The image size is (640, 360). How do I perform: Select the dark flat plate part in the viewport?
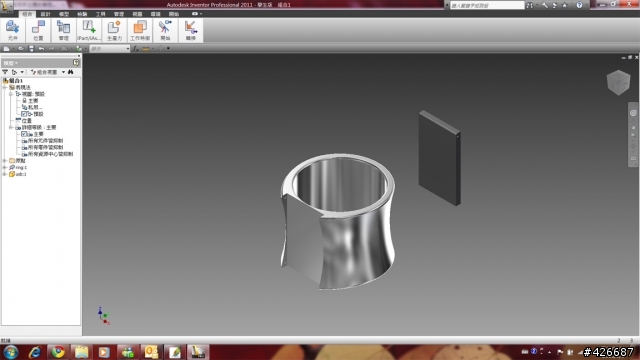pyautogui.click(x=440, y=159)
